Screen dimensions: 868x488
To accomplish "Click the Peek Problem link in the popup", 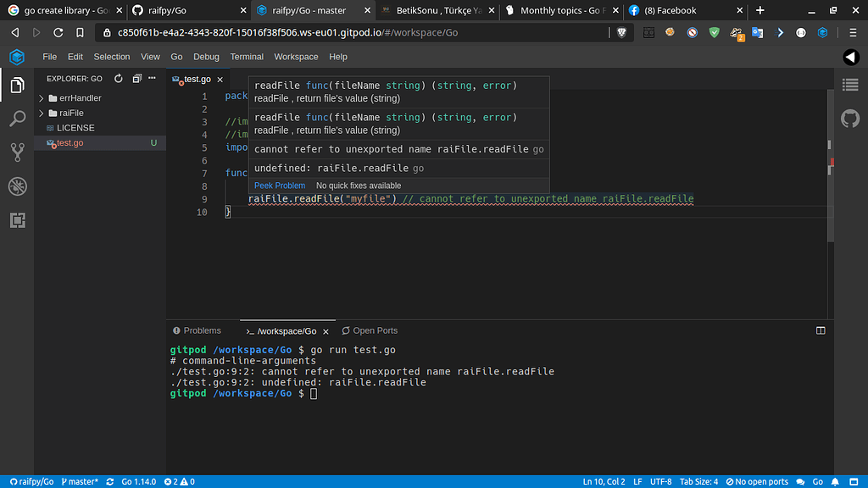I will (x=280, y=186).
